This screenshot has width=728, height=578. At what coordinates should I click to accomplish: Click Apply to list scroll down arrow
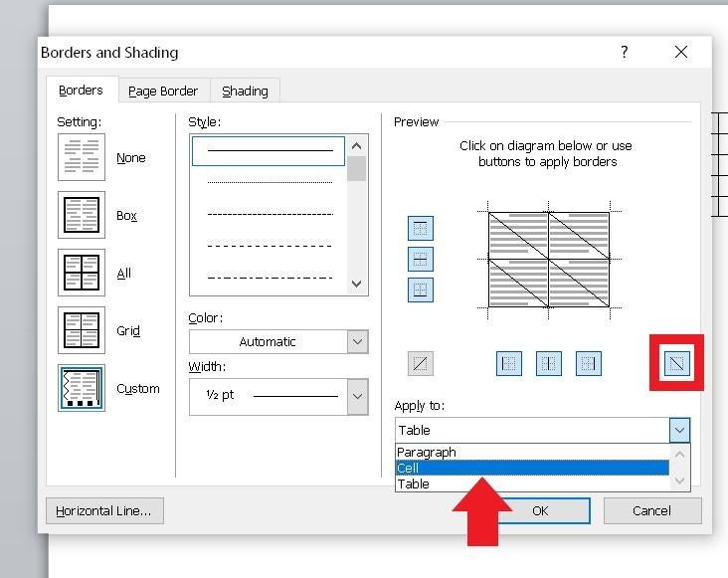[x=679, y=481]
